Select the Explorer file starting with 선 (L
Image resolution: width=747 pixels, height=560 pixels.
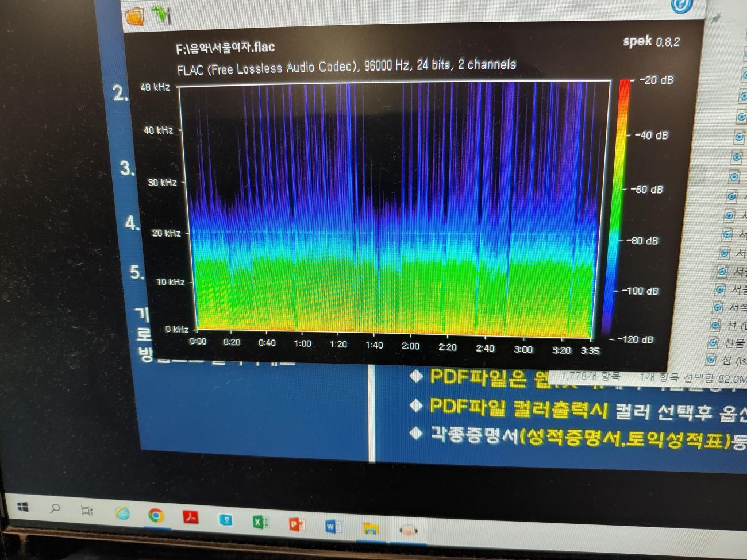pyautogui.click(x=729, y=326)
